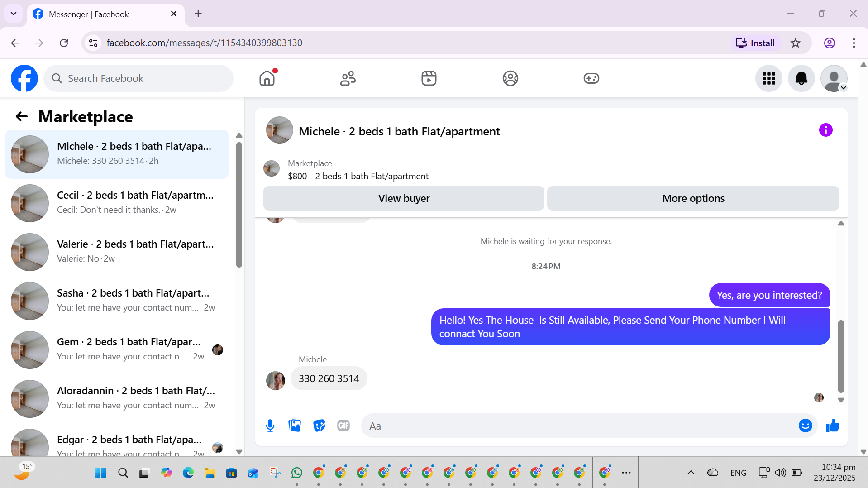
Task: Open Gem conversation in the list
Action: pyautogui.click(x=117, y=350)
